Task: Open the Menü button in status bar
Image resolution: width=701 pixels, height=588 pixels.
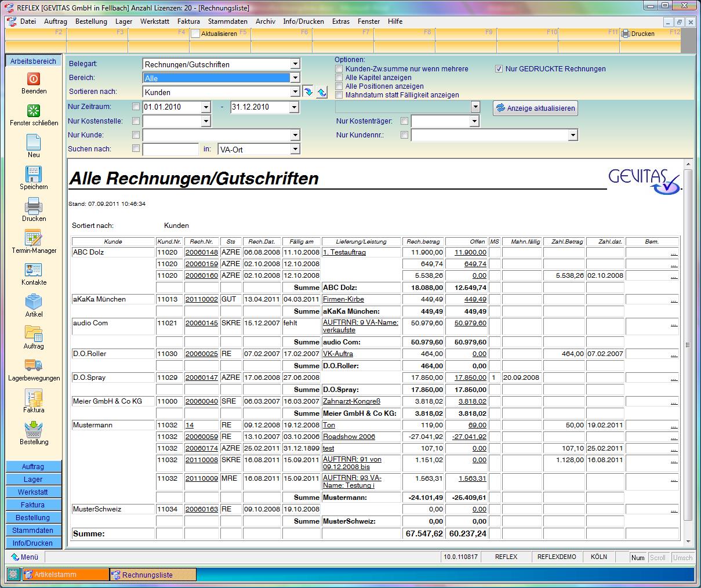Action: (25, 557)
